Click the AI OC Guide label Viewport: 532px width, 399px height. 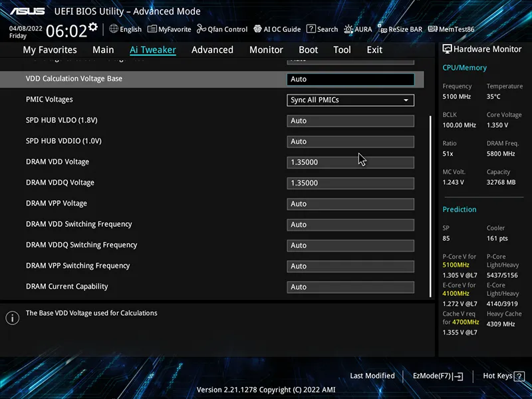click(x=282, y=29)
